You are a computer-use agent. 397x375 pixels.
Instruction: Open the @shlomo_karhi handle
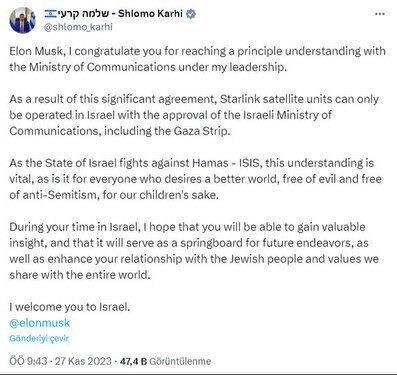[78, 27]
